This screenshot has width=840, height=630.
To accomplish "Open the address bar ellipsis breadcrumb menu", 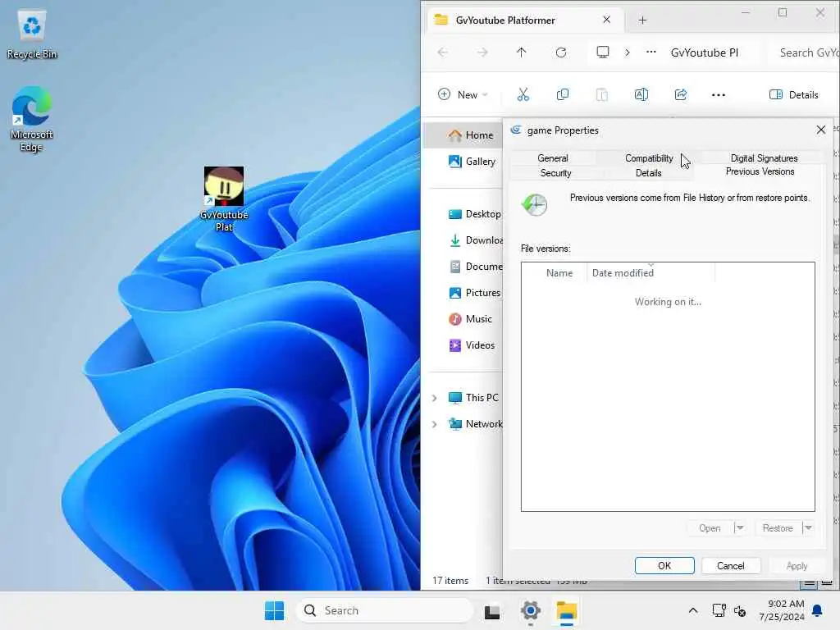I will point(651,52).
